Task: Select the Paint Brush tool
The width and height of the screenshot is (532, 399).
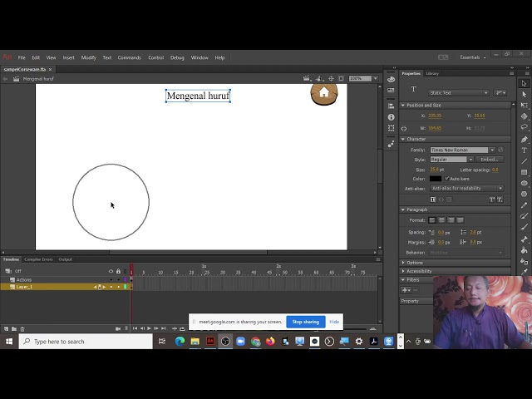Action: (524, 216)
